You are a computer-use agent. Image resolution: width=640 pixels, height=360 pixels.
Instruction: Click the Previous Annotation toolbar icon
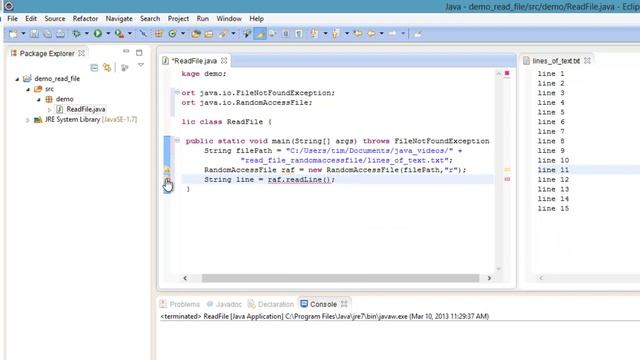[336, 34]
